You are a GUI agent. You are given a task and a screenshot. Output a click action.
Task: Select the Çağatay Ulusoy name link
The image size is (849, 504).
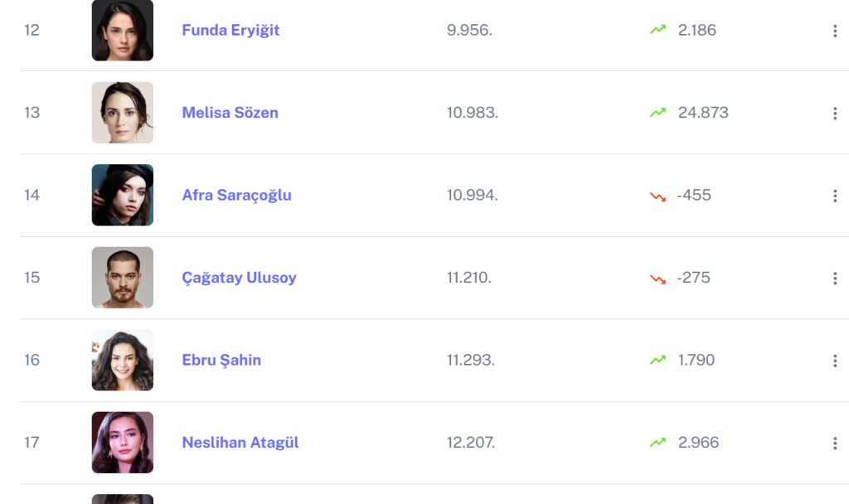tap(239, 278)
